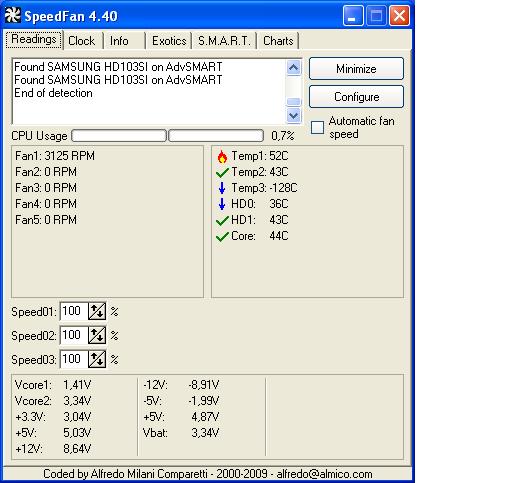This screenshot has width=512, height=483.
Task: Click the 'End of detection' log line
Action: [x=53, y=93]
